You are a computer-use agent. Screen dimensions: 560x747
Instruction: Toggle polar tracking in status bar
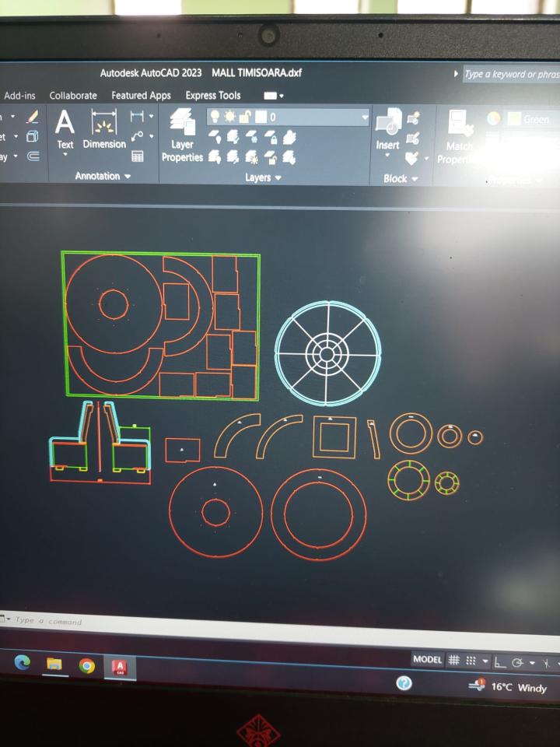click(518, 663)
